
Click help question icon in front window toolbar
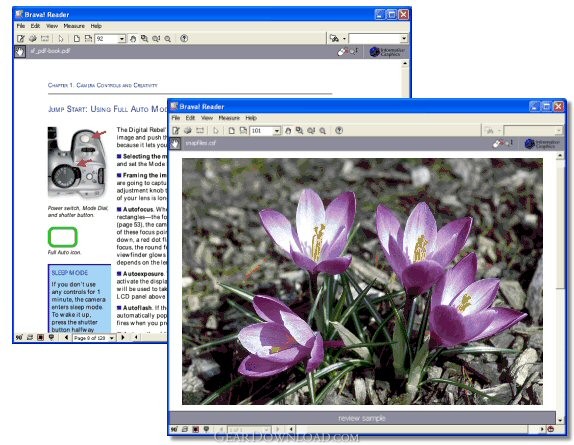click(339, 130)
